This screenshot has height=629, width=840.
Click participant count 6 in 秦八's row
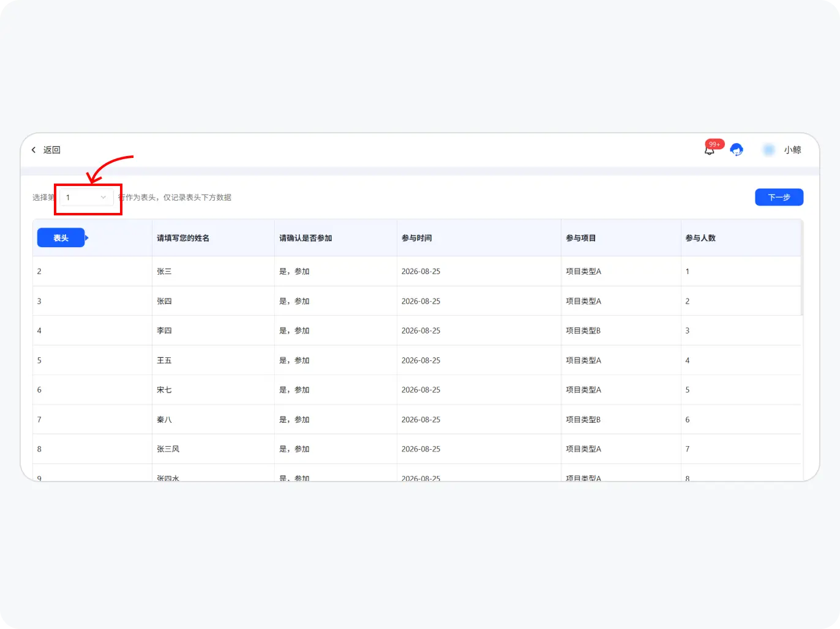click(x=688, y=420)
